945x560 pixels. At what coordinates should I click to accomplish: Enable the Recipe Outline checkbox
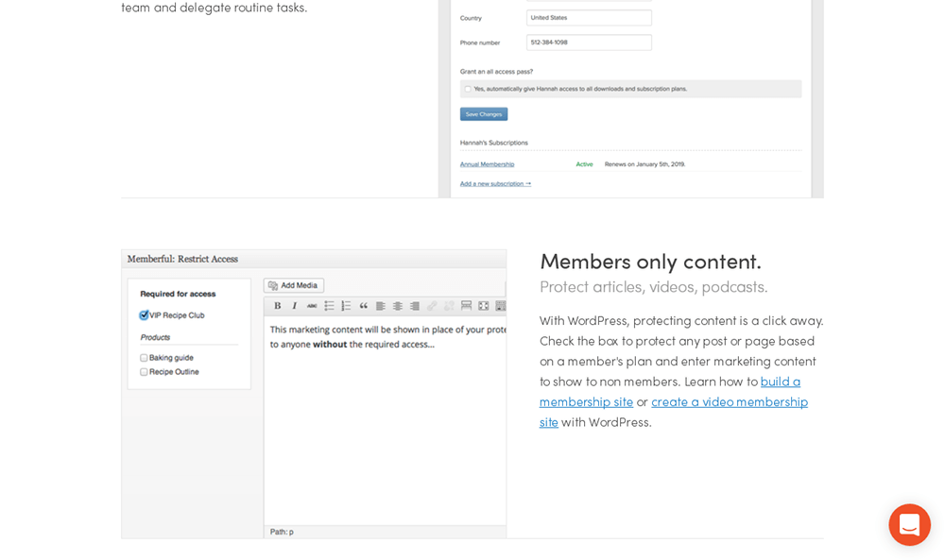pos(144,372)
